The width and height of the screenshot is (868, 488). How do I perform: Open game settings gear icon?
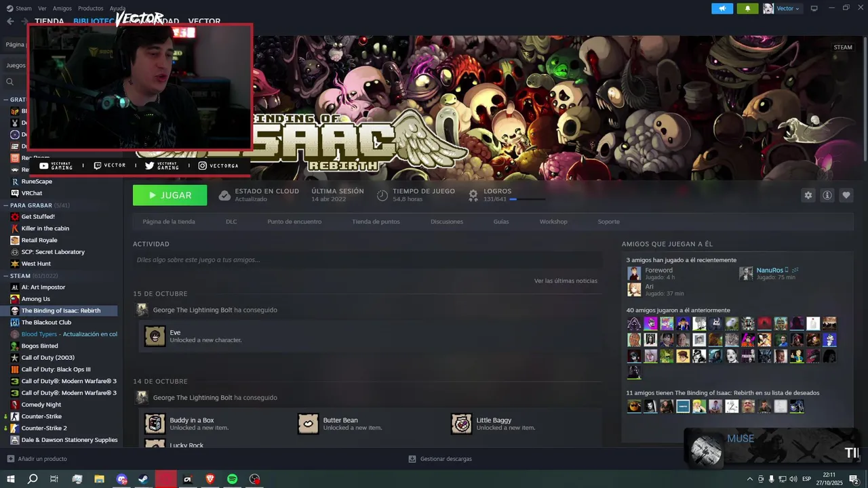pyautogui.click(x=808, y=195)
